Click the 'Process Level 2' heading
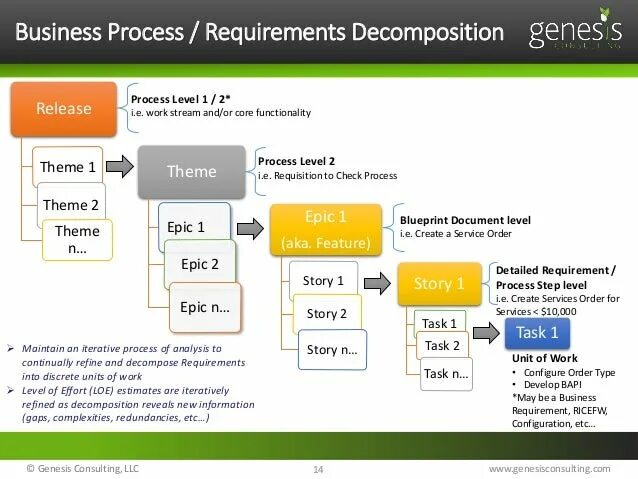The image size is (638, 479). point(296,162)
